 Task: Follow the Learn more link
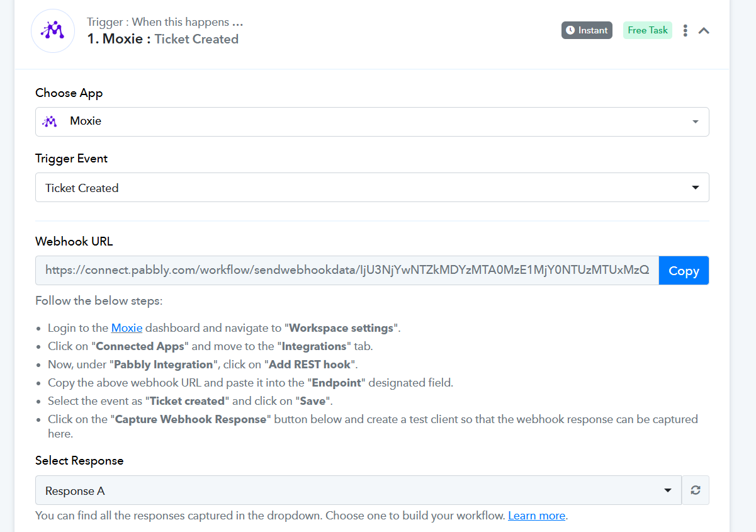[536, 516]
